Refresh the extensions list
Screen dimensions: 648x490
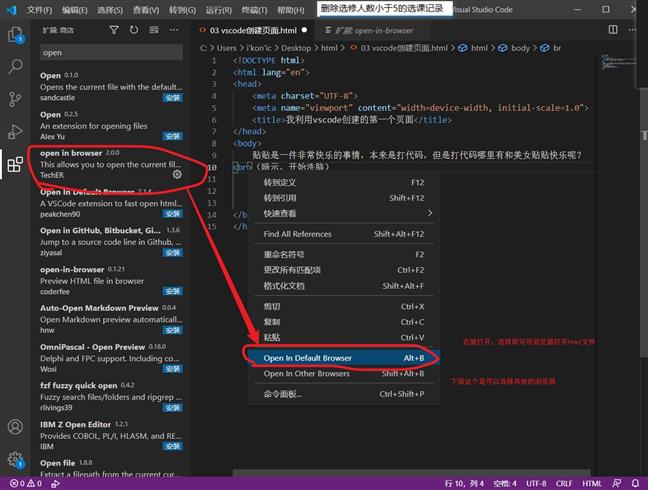[x=133, y=30]
